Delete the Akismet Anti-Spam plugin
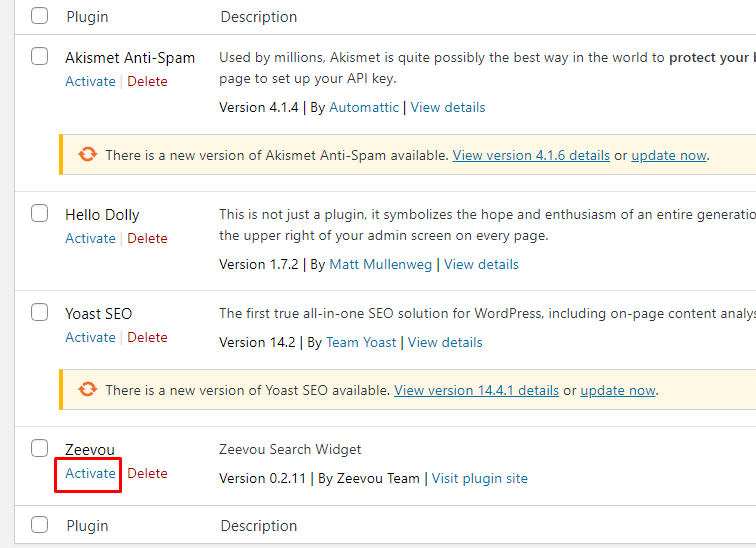This screenshot has height=548, width=756. [x=147, y=81]
